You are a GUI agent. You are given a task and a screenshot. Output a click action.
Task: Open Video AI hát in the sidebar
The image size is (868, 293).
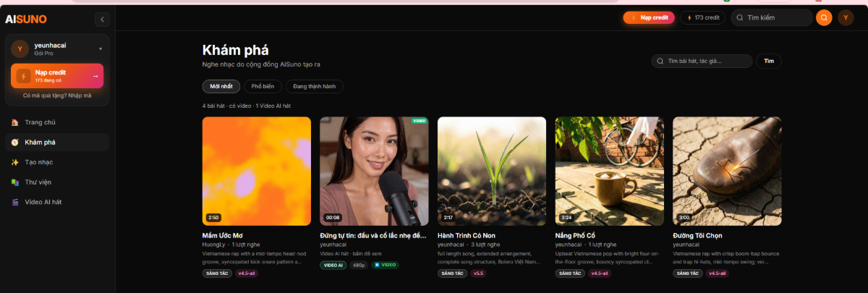coord(57,202)
